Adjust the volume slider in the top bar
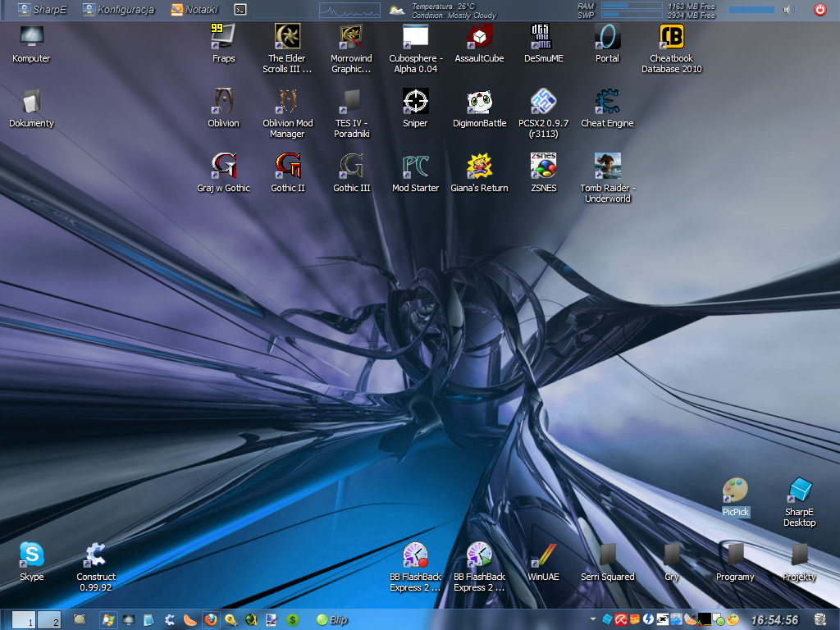The width and height of the screenshot is (840, 630). click(x=751, y=10)
